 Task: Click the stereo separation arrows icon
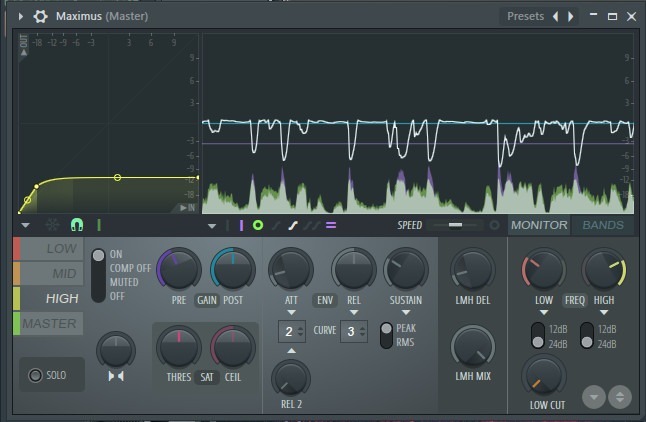tap(116, 376)
